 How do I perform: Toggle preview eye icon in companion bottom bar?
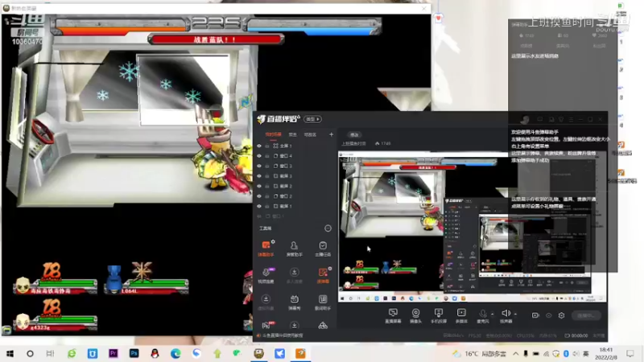pyautogui.click(x=549, y=315)
